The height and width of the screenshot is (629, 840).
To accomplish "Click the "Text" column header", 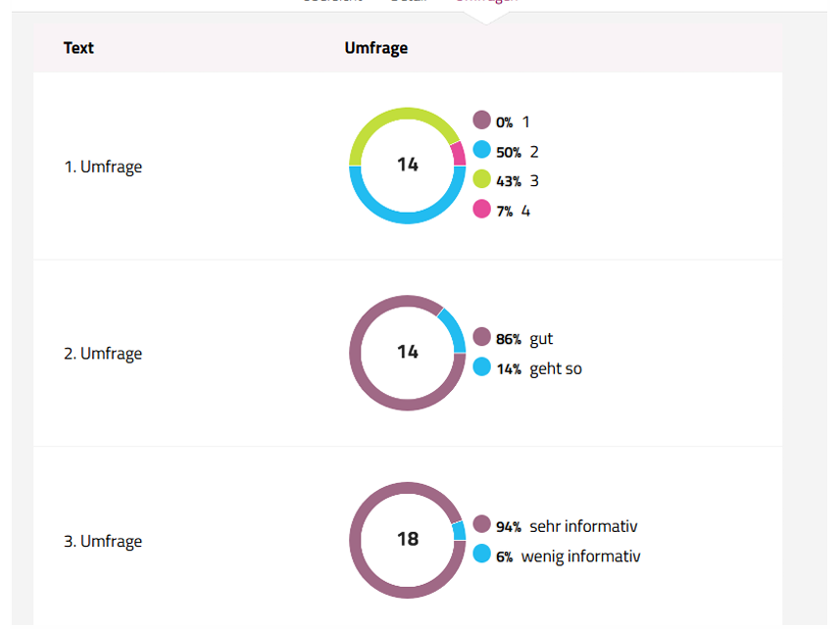I will pos(78,48).
